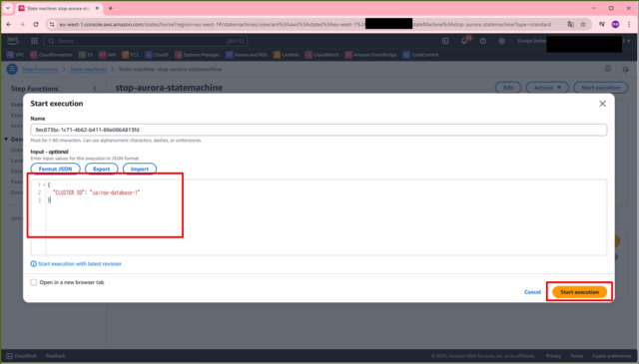Click info icon at right of breadcrumb bar
The image size is (639, 364).
pyautogui.click(x=608, y=69)
